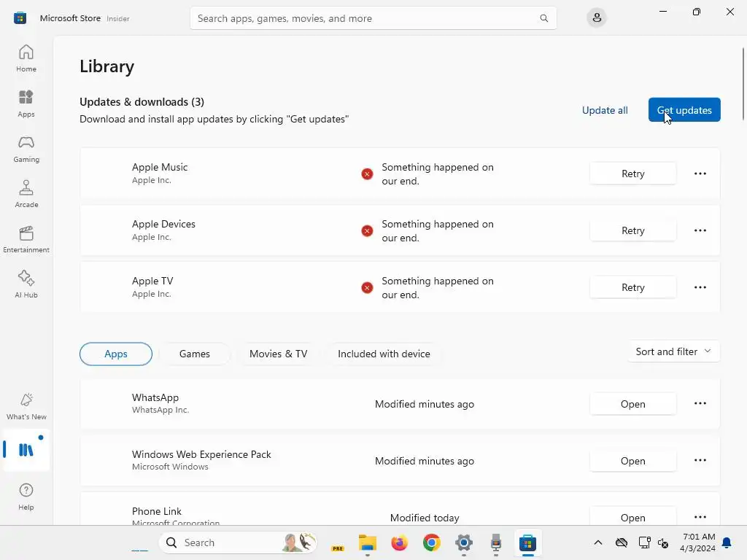Open File Explorer from taskbar
The height and width of the screenshot is (560, 747).
(368, 542)
